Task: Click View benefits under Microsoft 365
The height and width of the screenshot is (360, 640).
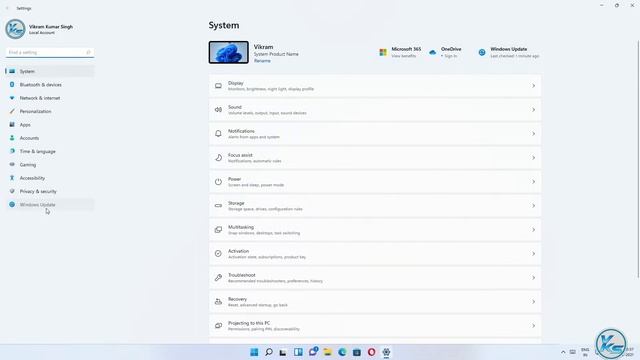Action: click(x=404, y=56)
